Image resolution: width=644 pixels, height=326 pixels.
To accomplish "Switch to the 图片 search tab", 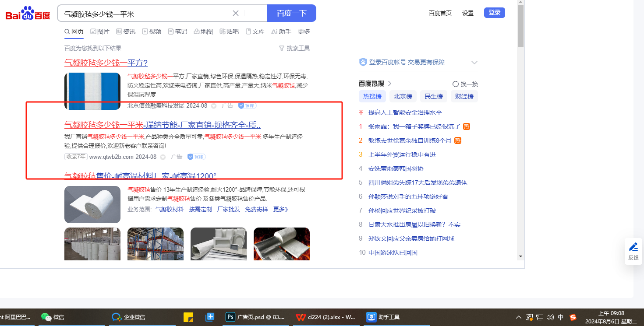I will pyautogui.click(x=100, y=32).
